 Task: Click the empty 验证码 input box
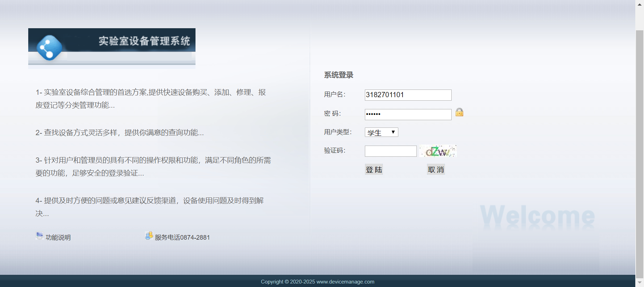click(391, 151)
